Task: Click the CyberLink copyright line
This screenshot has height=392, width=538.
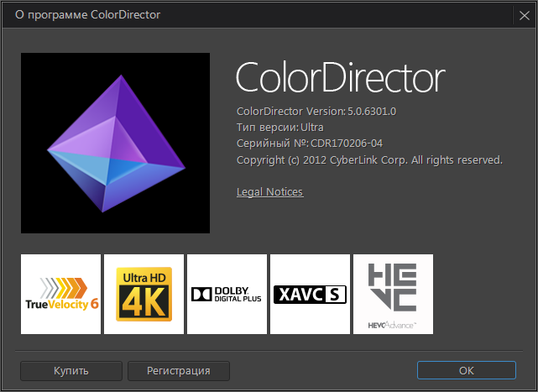Action: coord(369,159)
